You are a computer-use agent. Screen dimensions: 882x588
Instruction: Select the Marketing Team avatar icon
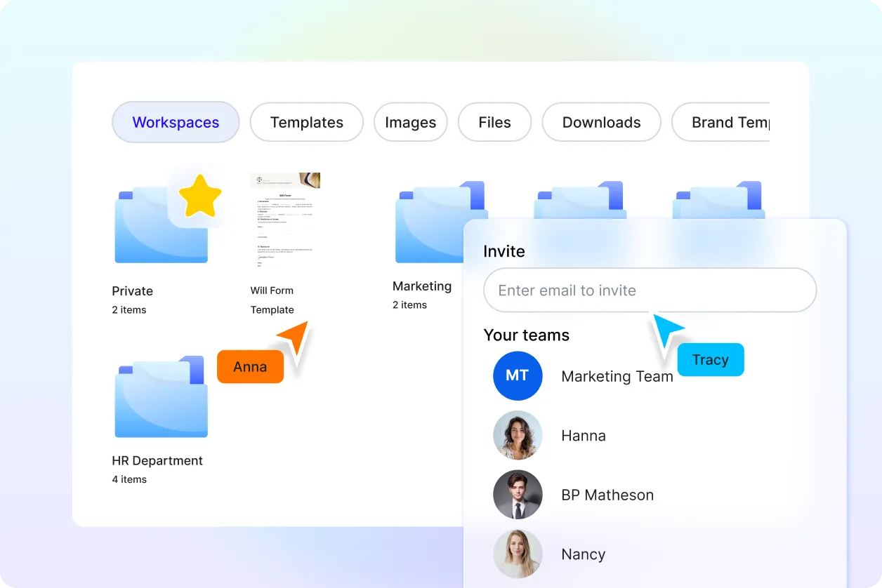518,376
